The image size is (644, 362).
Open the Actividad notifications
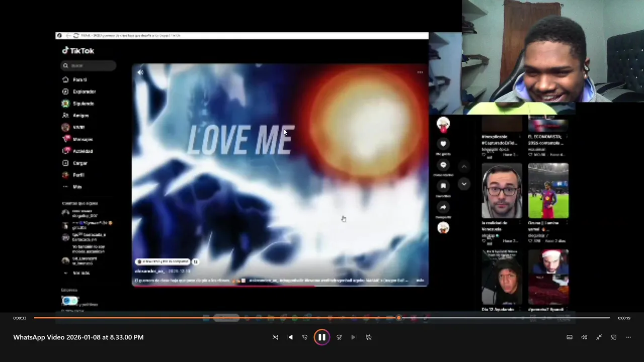(77, 151)
